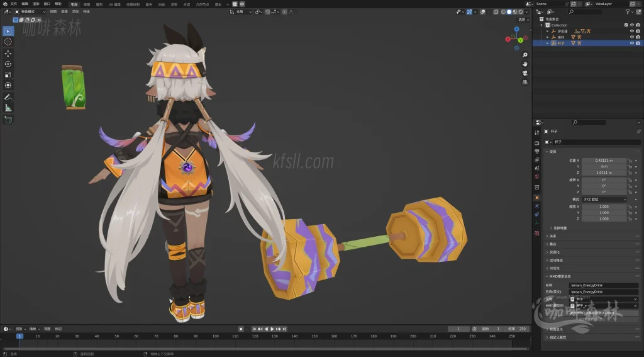The image size is (644, 357).
Task: Toggle lock on Location X field
Action: [630, 161]
